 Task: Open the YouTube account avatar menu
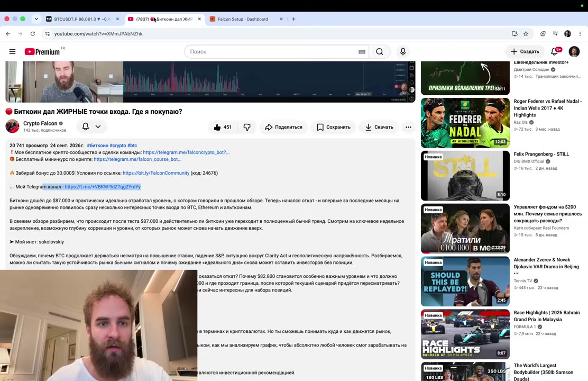pyautogui.click(x=574, y=51)
